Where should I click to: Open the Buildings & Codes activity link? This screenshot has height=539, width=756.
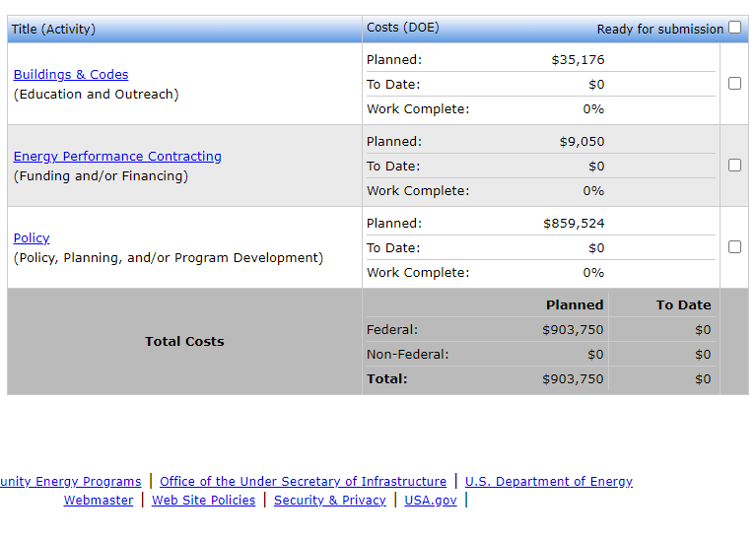(x=71, y=74)
